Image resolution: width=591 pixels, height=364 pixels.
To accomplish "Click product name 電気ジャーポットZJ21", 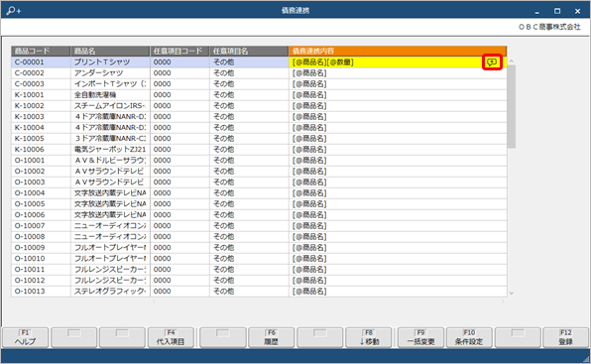I will click(x=110, y=150).
